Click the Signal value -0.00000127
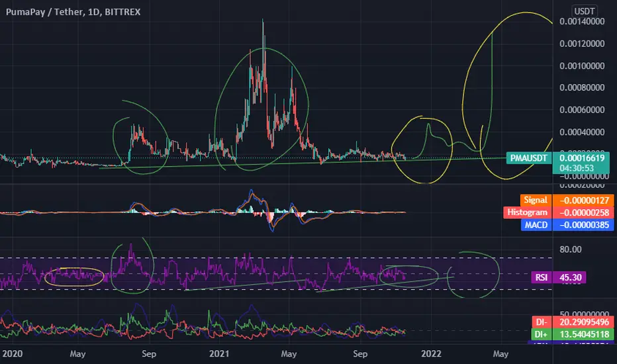Screen dimensions: 617x364 click(x=583, y=200)
